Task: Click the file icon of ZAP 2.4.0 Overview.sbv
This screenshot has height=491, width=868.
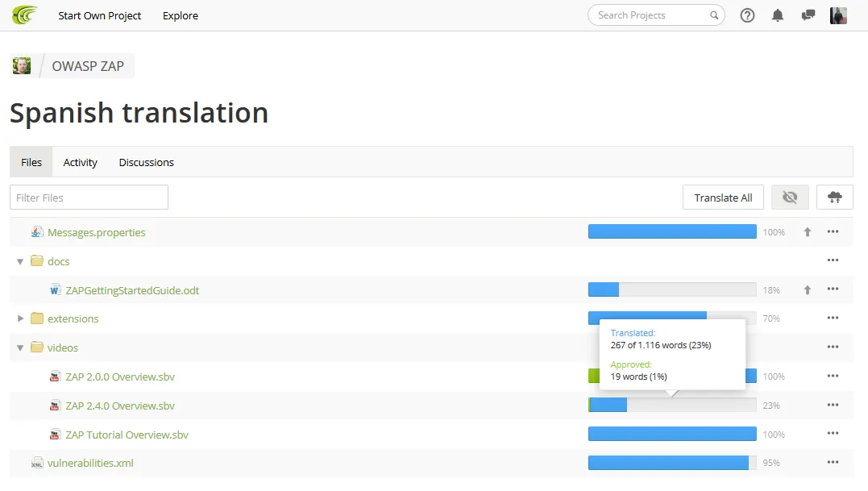Action: click(55, 406)
